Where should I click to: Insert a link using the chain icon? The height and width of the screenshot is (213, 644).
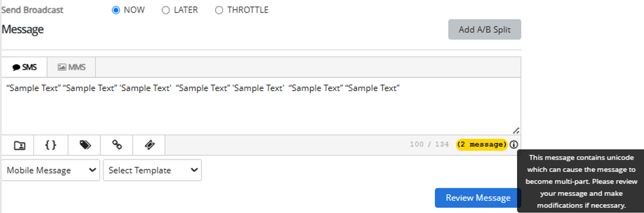point(117,145)
